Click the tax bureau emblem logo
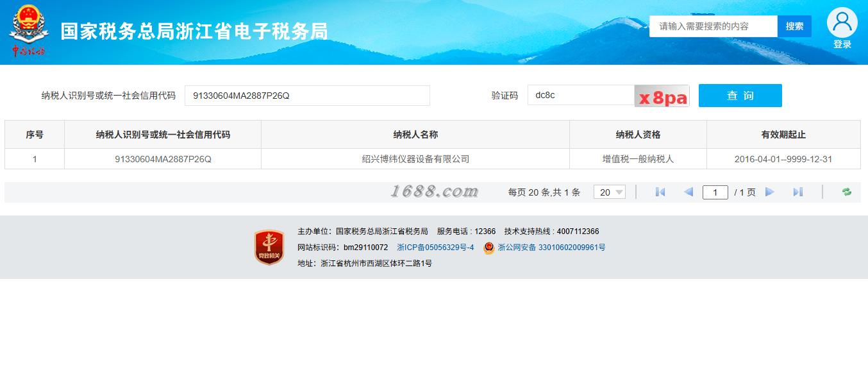Image resolution: width=868 pixels, height=379 pixels. pos(28,31)
